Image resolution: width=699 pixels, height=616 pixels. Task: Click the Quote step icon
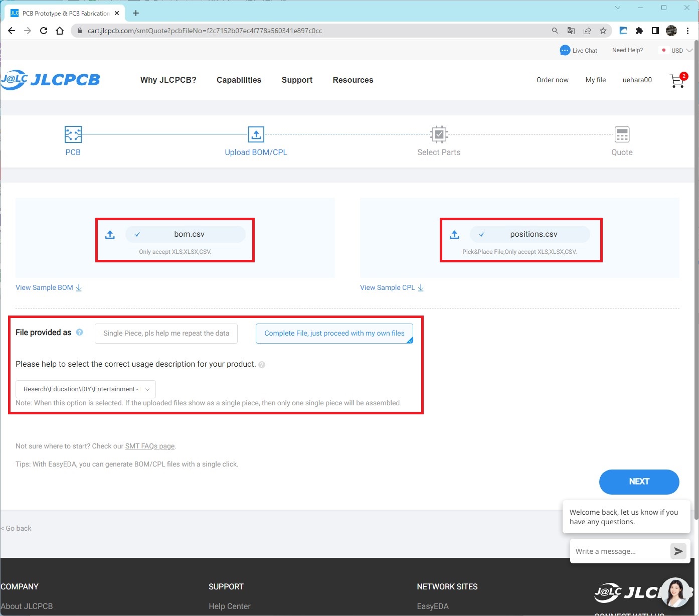coord(622,134)
